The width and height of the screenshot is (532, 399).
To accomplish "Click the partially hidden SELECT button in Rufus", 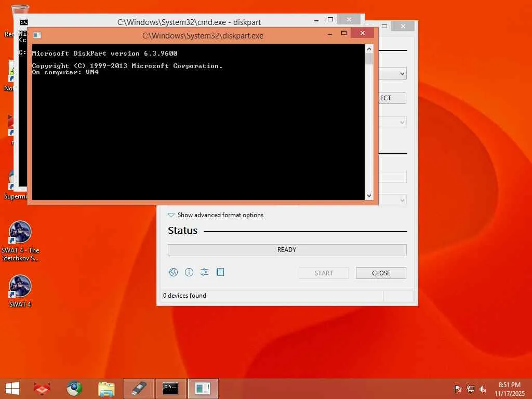I will click(392, 98).
